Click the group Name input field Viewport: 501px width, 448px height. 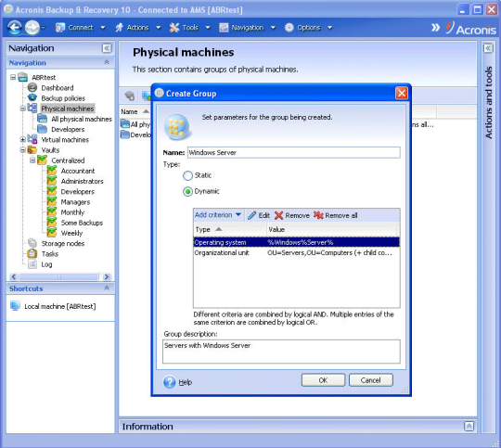click(293, 152)
